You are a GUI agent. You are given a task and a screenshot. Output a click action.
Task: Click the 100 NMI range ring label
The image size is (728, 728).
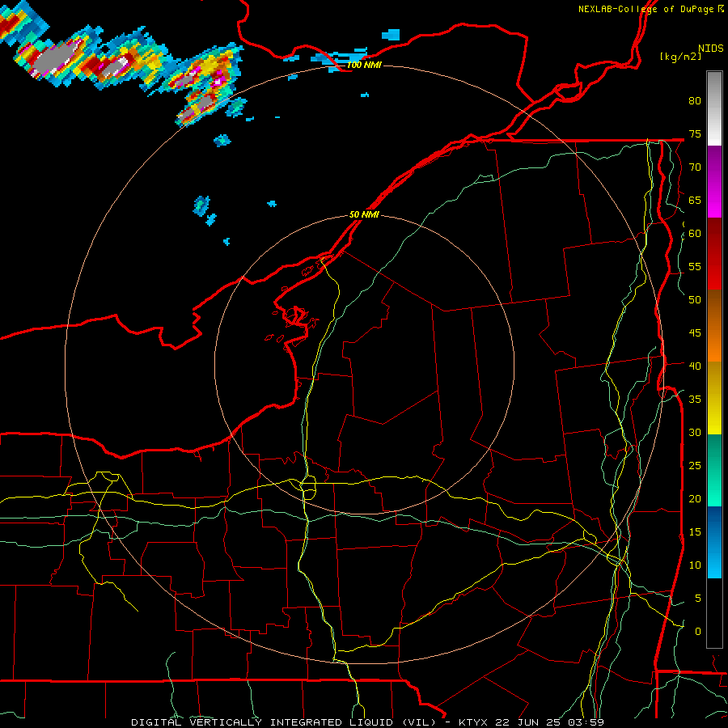pos(365,65)
